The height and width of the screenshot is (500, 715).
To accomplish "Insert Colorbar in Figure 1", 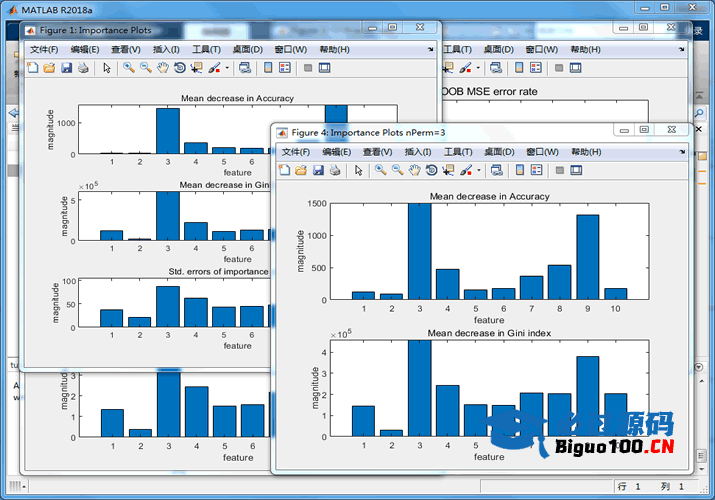I will point(268,68).
